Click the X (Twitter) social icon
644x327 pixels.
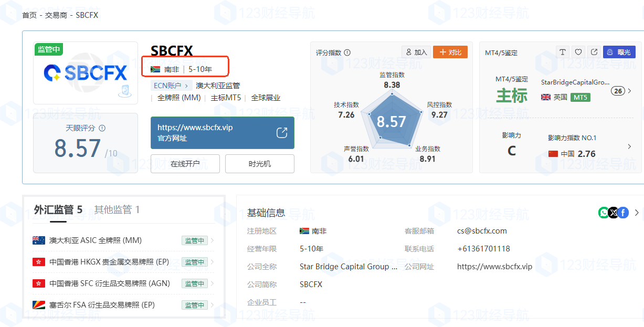(x=613, y=213)
